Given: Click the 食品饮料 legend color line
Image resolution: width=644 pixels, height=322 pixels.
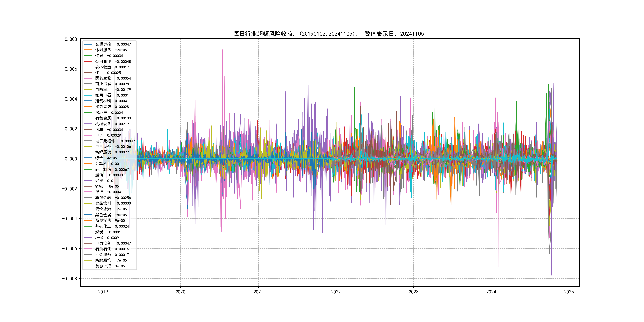Looking at the screenshot, I should [88, 203].
